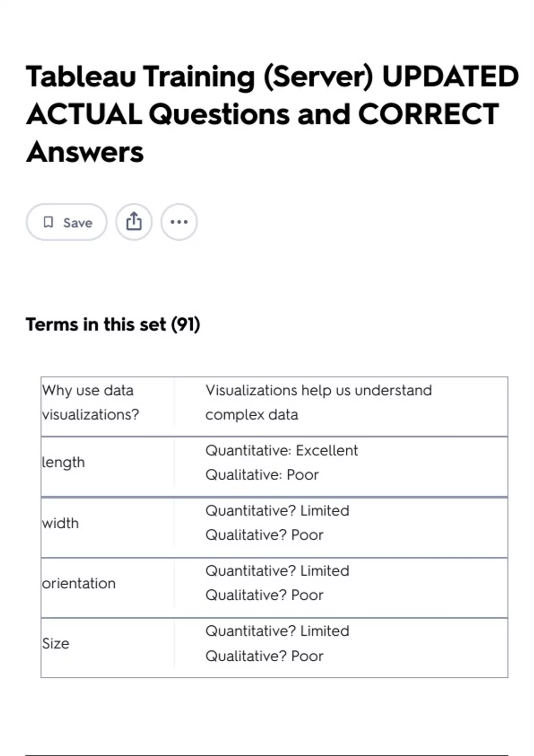Click 'visualizations?' in first term
The image size is (534, 756).
(x=91, y=415)
